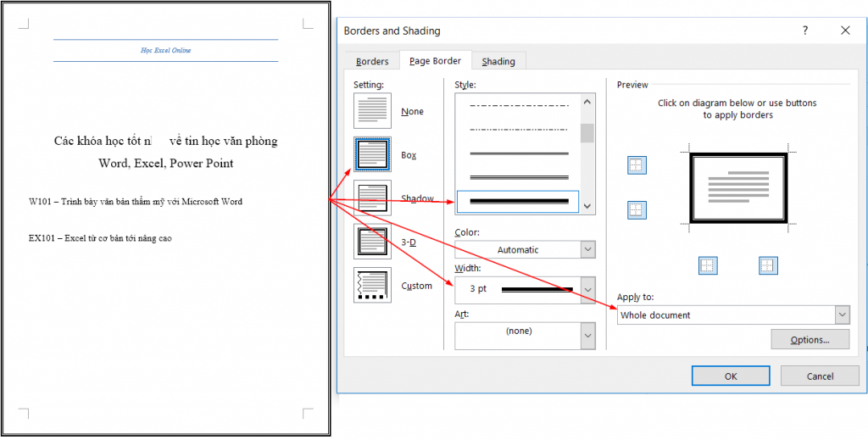
Task: Select the dash-dot line in Style list
Action: tap(518, 106)
